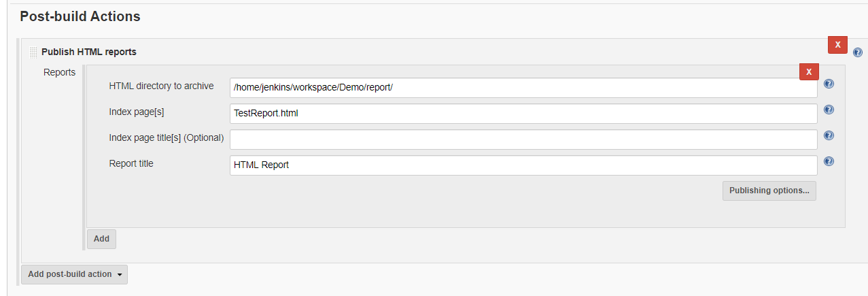This screenshot has height=296, width=868.
Task: Click the HTML directory to archive label
Action: click(x=161, y=86)
